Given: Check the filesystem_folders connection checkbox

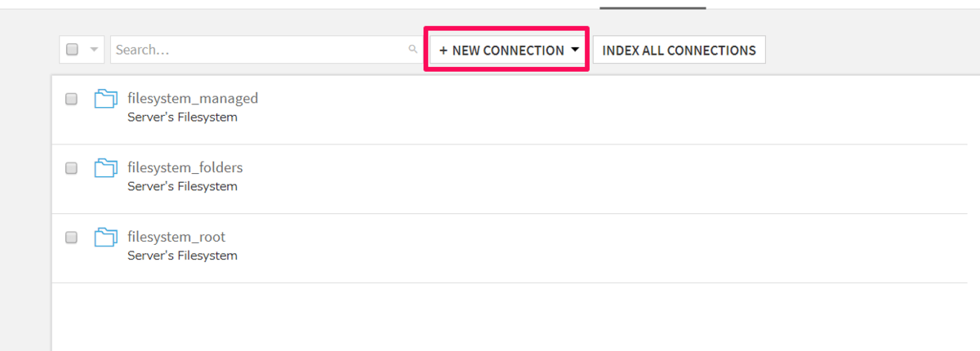Looking at the screenshot, I should [71, 168].
